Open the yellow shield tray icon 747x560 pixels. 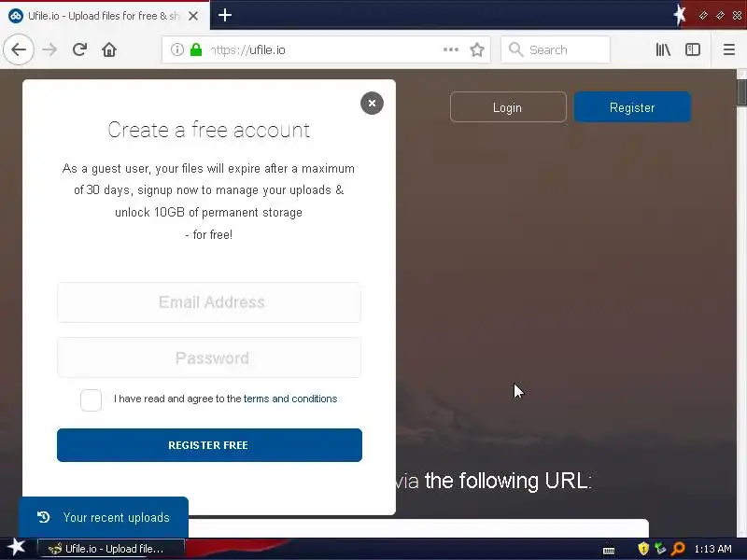point(643,549)
